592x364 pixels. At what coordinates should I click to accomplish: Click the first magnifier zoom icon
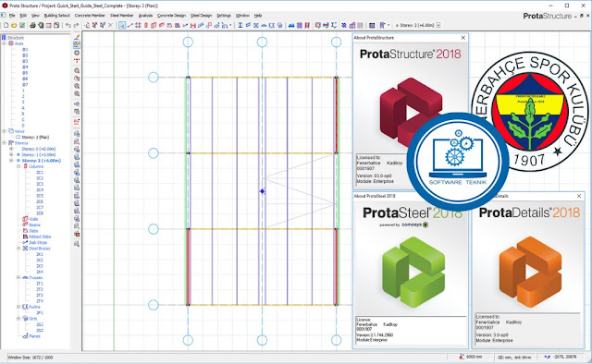pyautogui.click(x=77, y=70)
